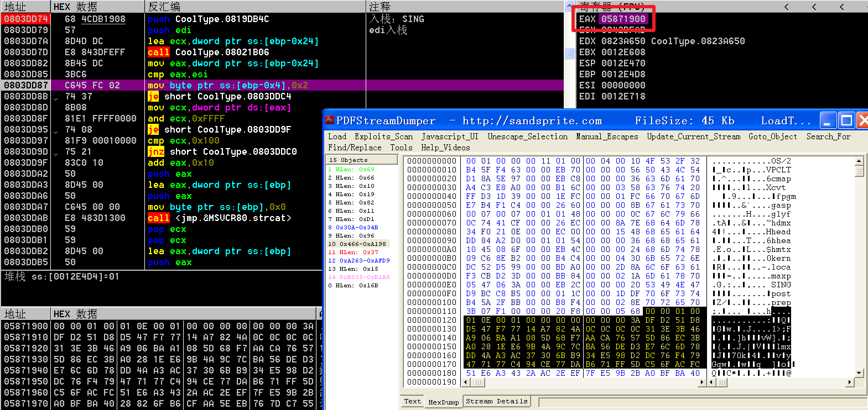This screenshot has height=410, width=868.
Task: Click HEX 数据 header in disassembly pane
Action: pyautogui.click(x=97, y=7)
